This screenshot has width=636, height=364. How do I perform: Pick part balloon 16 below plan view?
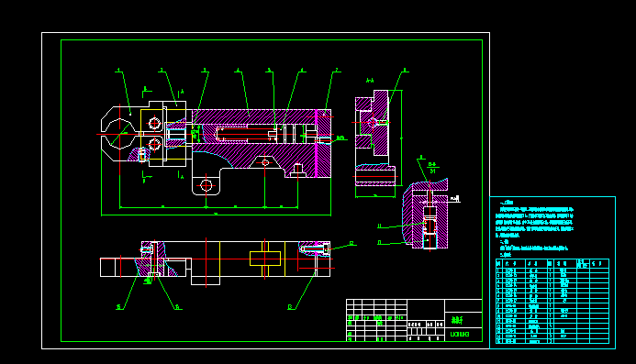click(x=177, y=307)
